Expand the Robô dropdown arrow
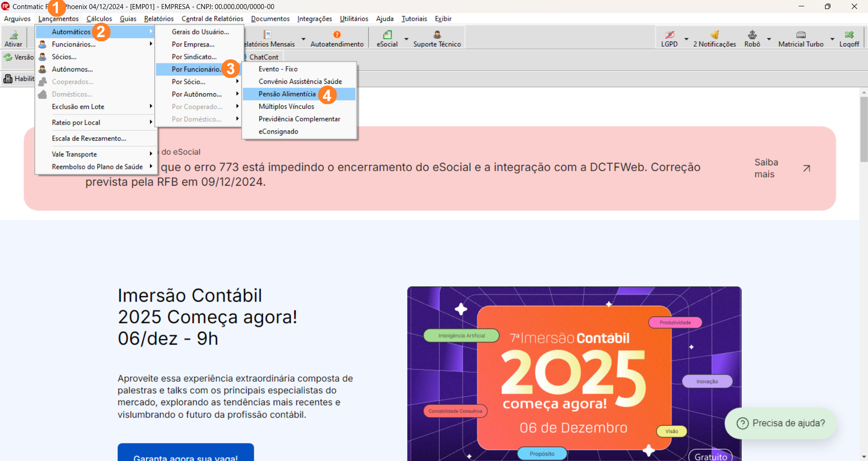 768,39
